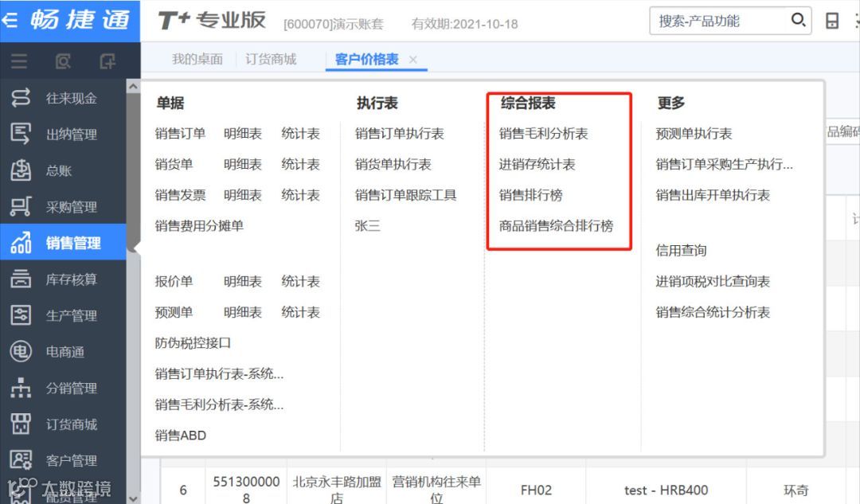This screenshot has height=504, width=860.
Task: Click the save disk icon in header
Action: 832,21
